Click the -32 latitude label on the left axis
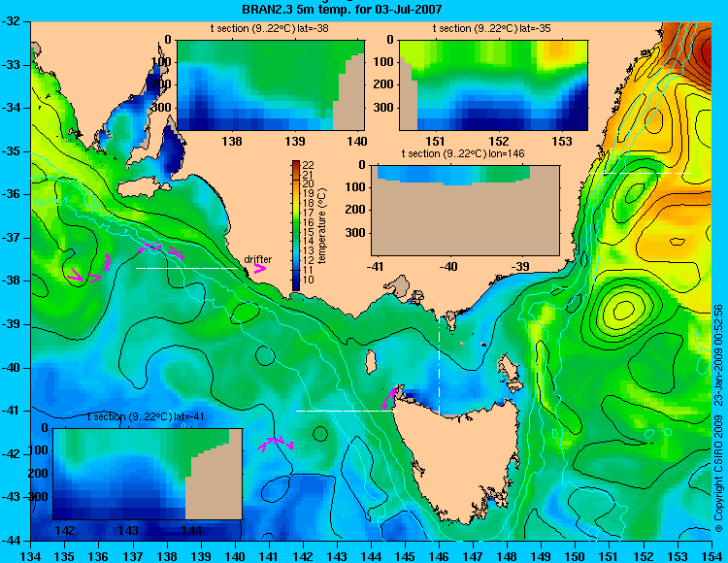 tap(11, 21)
